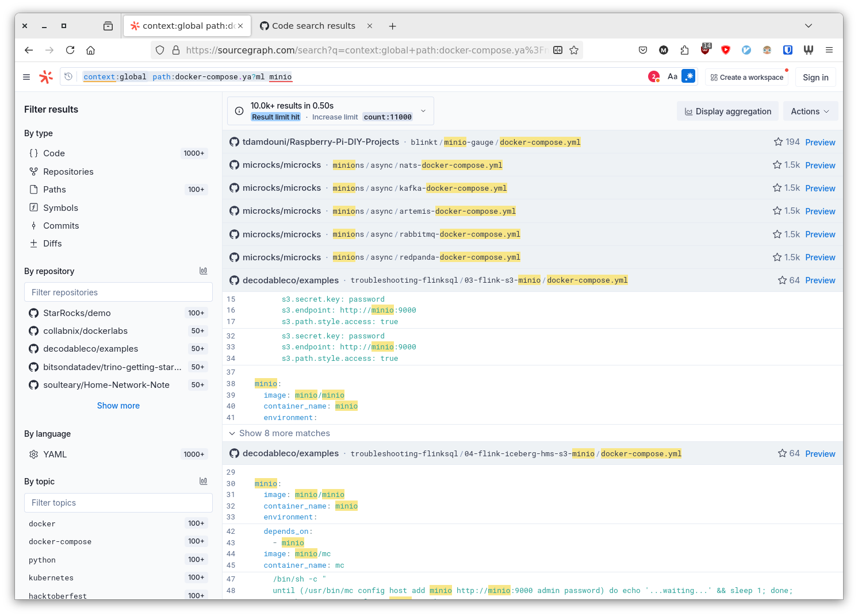The height and width of the screenshot is (616, 858).
Task: Focus the Filter topics input
Action: 118,502
